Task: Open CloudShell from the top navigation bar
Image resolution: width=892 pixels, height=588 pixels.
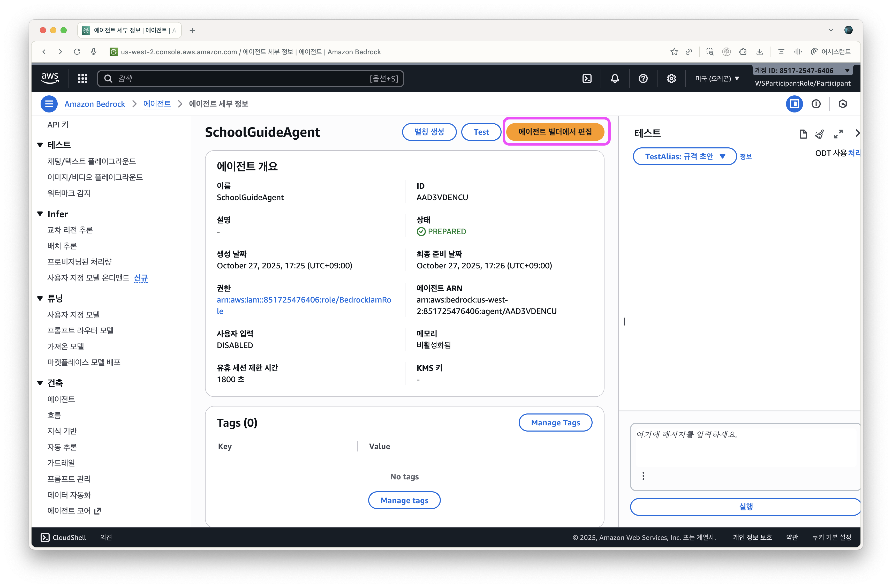Action: click(x=587, y=78)
